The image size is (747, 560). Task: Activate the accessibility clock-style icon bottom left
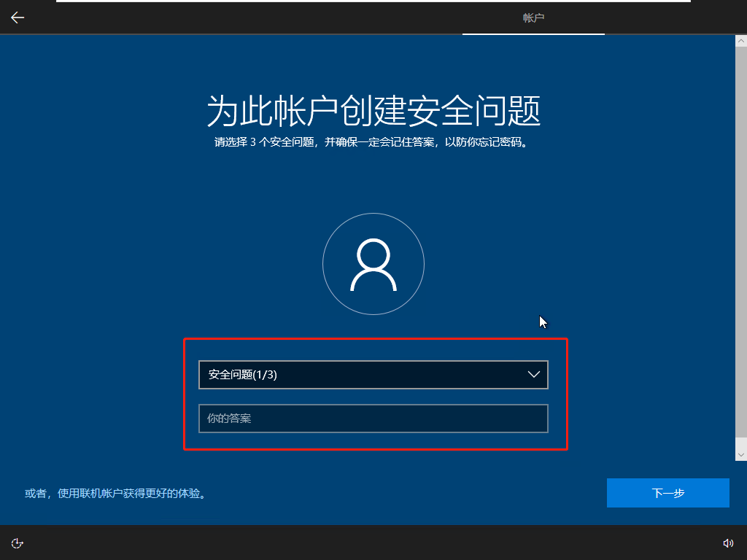pyautogui.click(x=17, y=542)
